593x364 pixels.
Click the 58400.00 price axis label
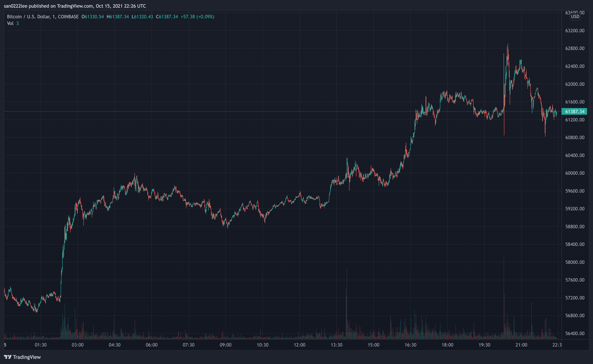(575, 244)
